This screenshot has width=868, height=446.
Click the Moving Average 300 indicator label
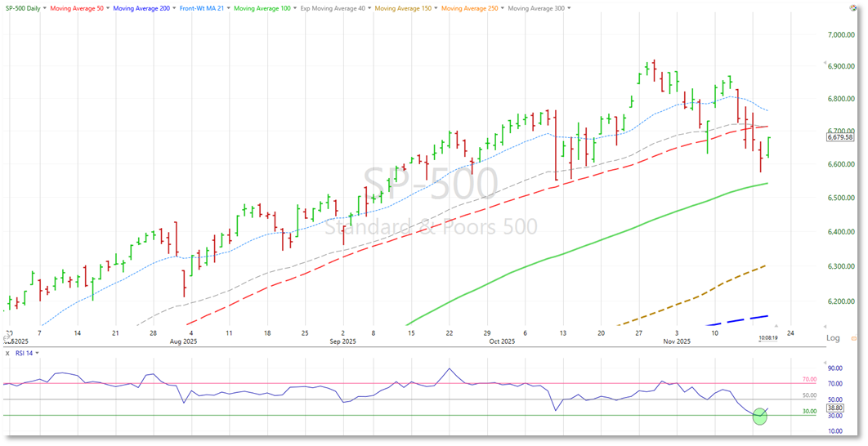coord(536,8)
